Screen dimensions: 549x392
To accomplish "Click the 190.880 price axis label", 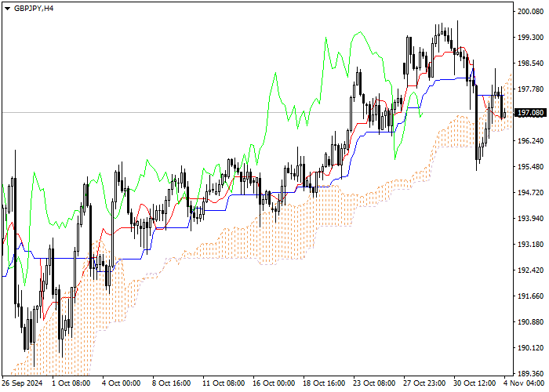I will click(x=530, y=322).
